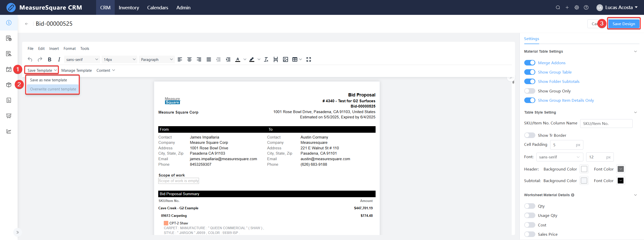Center align the text
Viewport: 644px width, 240px height.
[x=189, y=59]
